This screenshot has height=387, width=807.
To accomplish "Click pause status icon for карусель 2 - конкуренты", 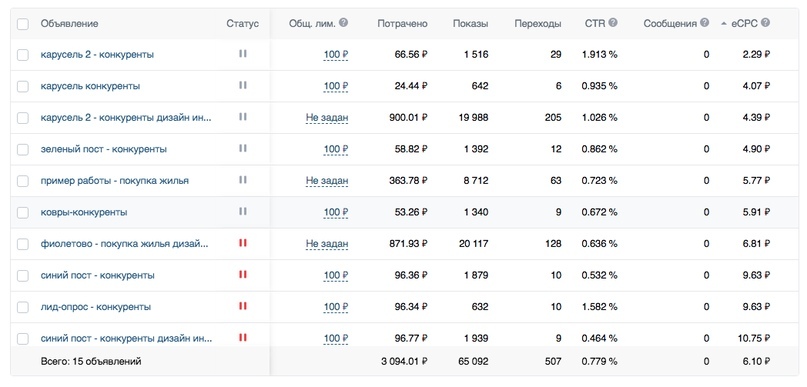I will click(243, 53).
